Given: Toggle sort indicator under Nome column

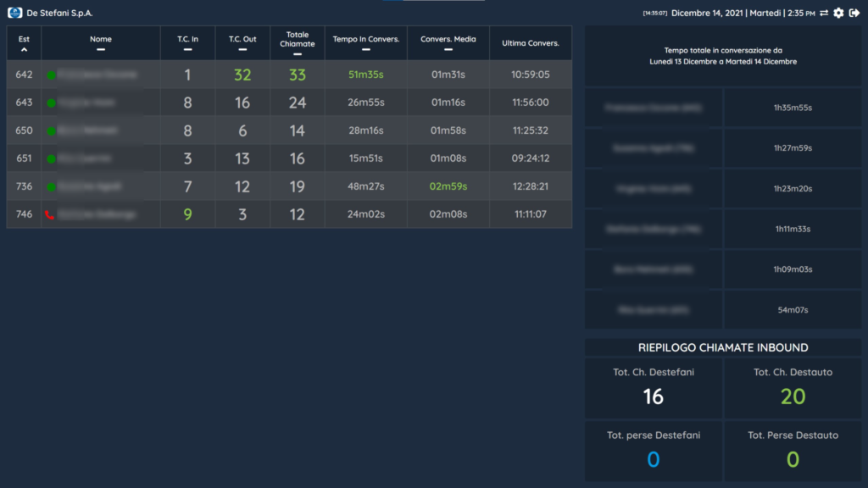Looking at the screenshot, I should pos(101,50).
